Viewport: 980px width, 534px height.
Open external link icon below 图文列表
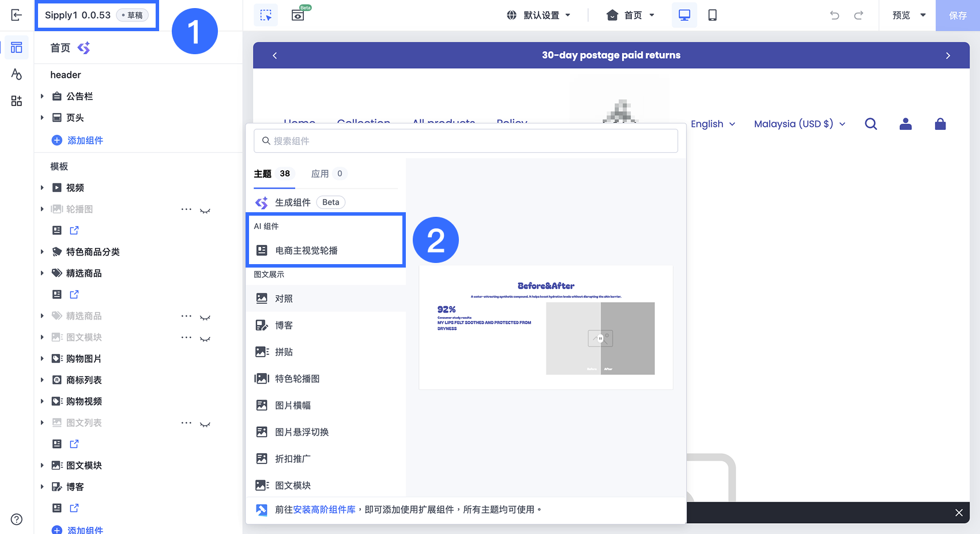[74, 444]
